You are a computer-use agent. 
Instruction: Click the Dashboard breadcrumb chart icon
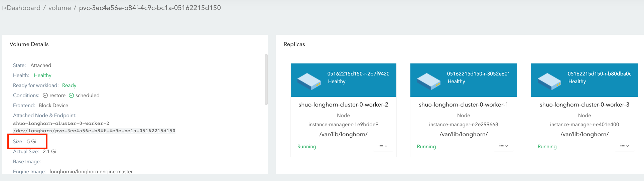pyautogui.click(x=4, y=8)
